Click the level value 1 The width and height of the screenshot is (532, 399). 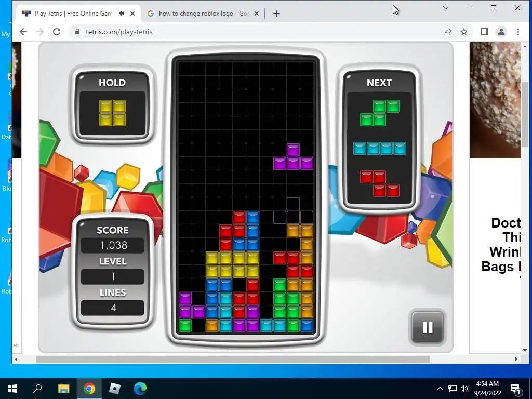click(113, 276)
